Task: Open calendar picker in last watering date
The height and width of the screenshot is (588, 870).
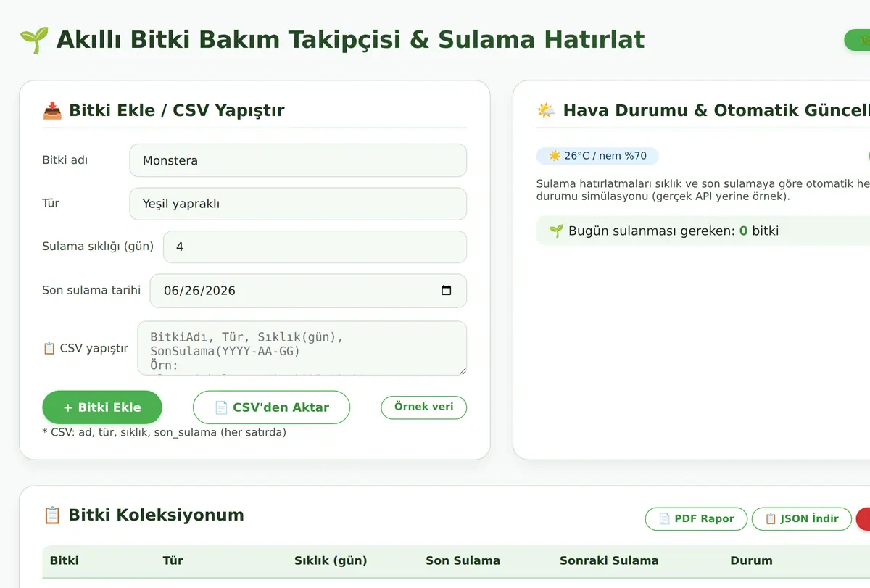Action: click(447, 291)
